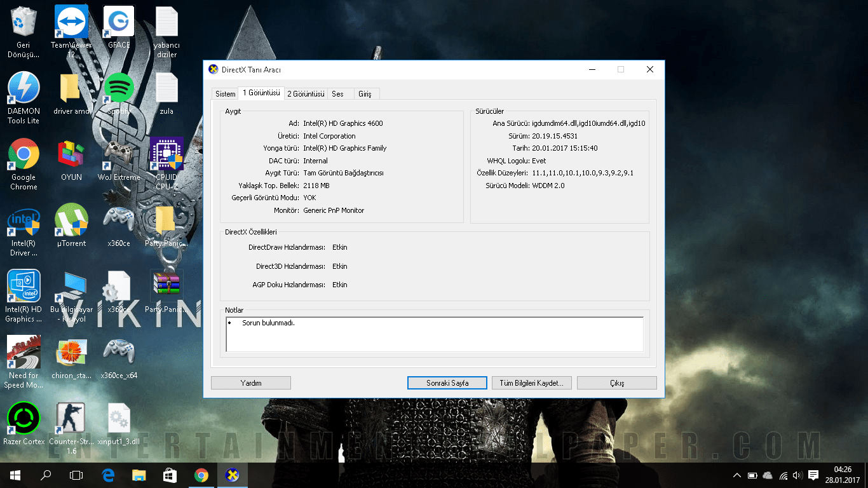Open the Windows Store taskbar icon

(170, 475)
